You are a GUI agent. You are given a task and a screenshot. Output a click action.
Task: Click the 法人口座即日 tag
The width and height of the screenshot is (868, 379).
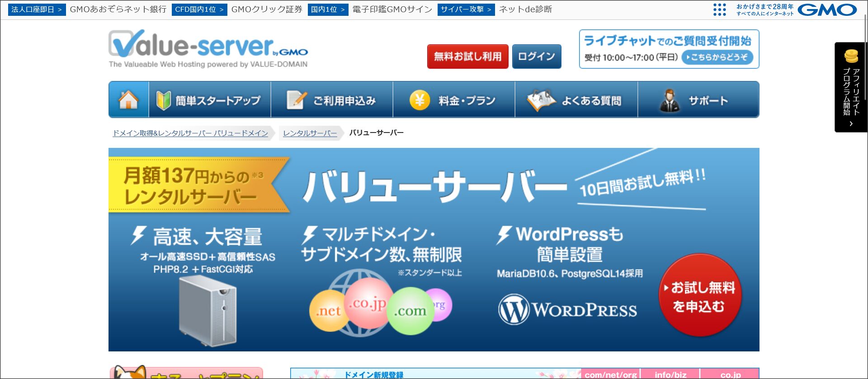tap(37, 9)
